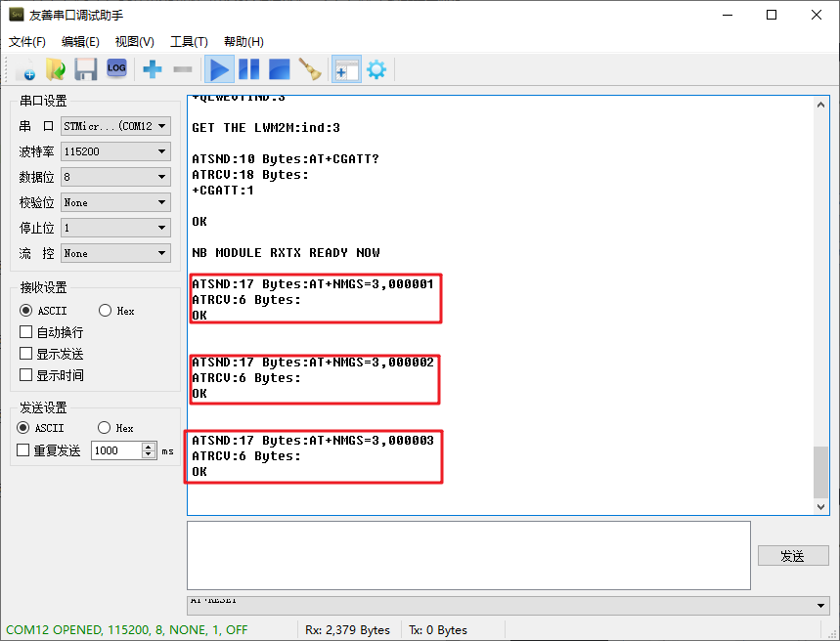Open the 帮助(H) menu
This screenshot has height=641, width=840.
(243, 41)
